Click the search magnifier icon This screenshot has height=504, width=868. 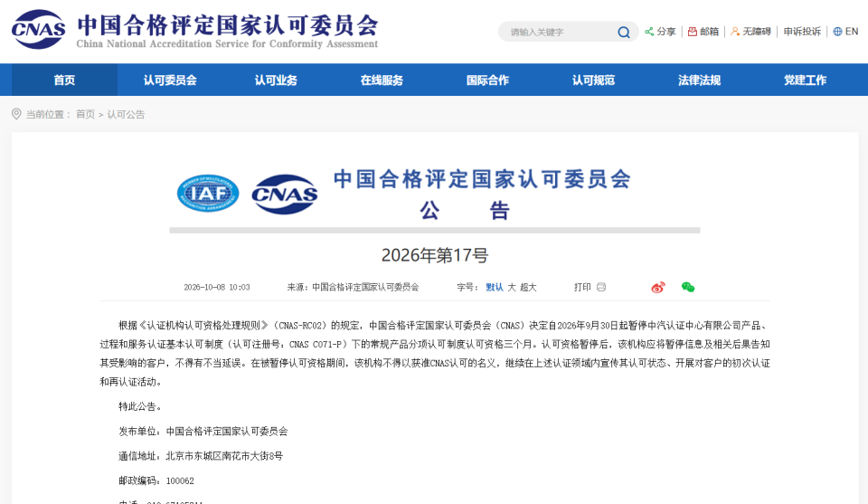[x=624, y=33]
